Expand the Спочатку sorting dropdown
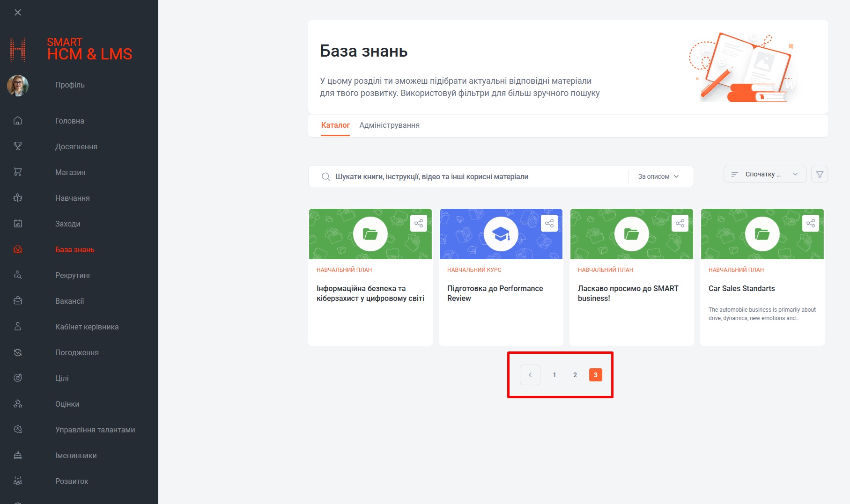Image resolution: width=850 pixels, height=504 pixels. [x=764, y=174]
